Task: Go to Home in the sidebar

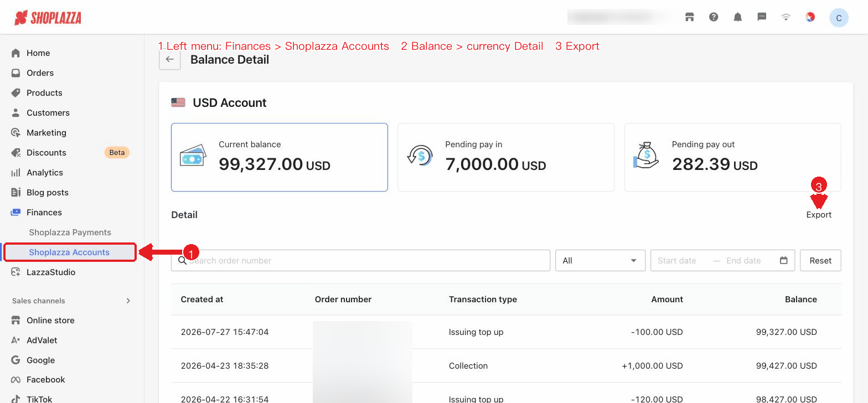Action: (x=38, y=53)
